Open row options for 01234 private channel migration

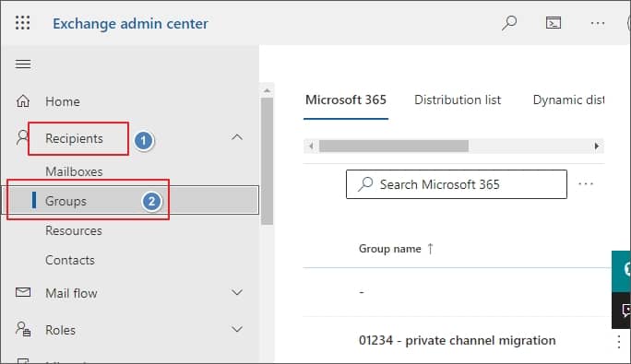click(618, 342)
